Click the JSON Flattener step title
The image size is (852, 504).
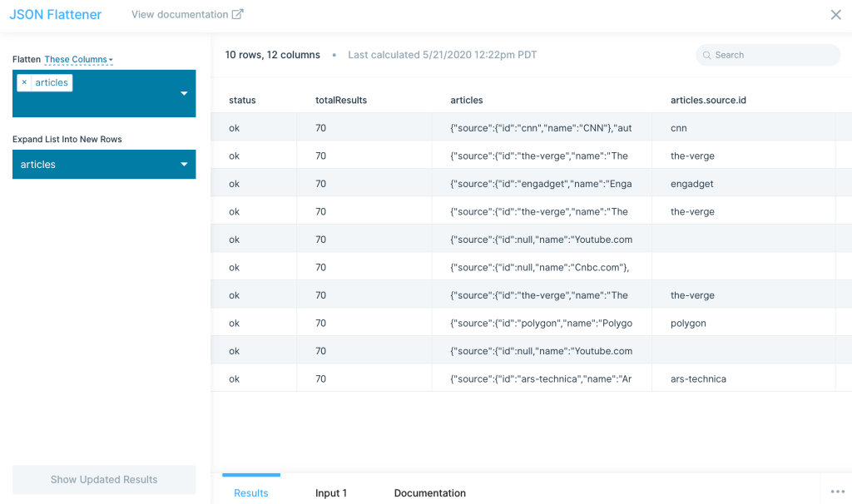click(x=55, y=14)
